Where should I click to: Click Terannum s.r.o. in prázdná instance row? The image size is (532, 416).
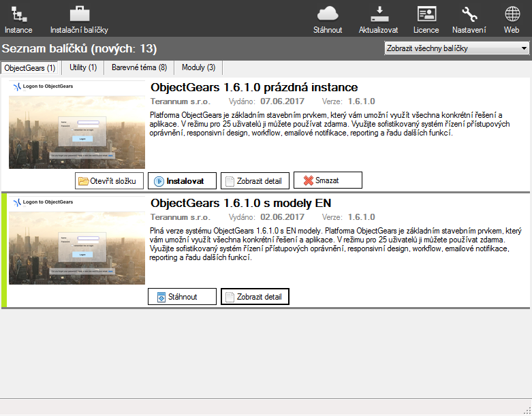[x=181, y=101]
